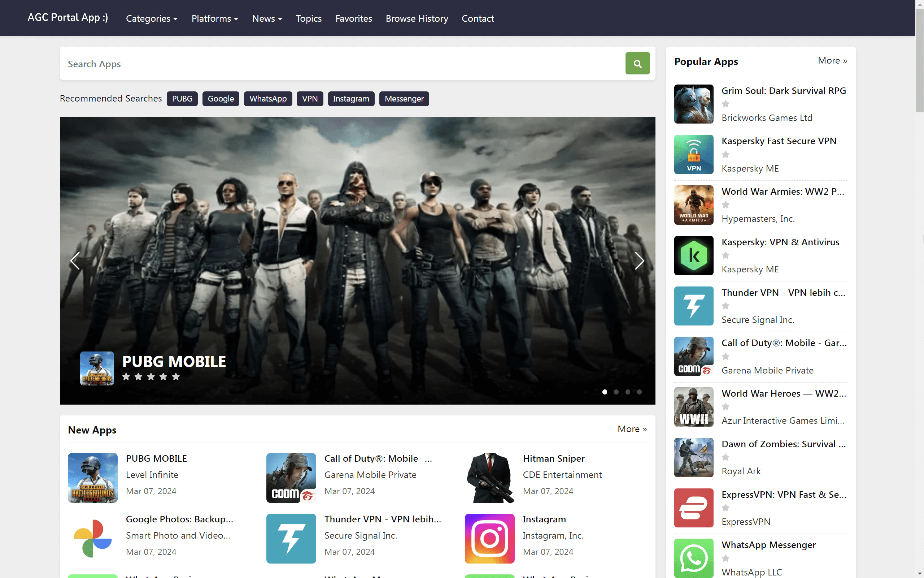Select fourth carousel indicator dot

[639, 392]
